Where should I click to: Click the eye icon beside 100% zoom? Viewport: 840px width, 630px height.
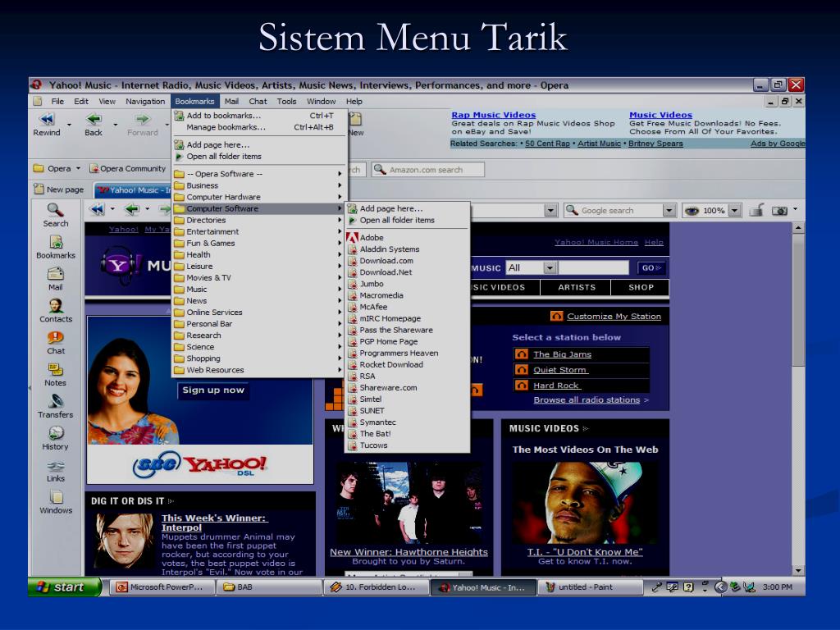692,211
